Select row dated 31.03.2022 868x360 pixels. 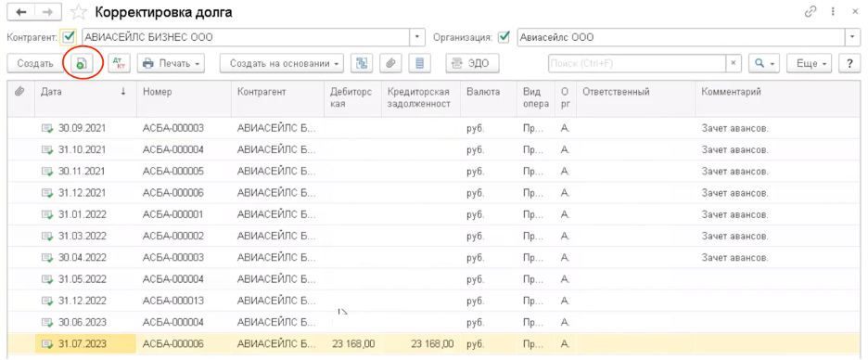pyautogui.click(x=433, y=236)
